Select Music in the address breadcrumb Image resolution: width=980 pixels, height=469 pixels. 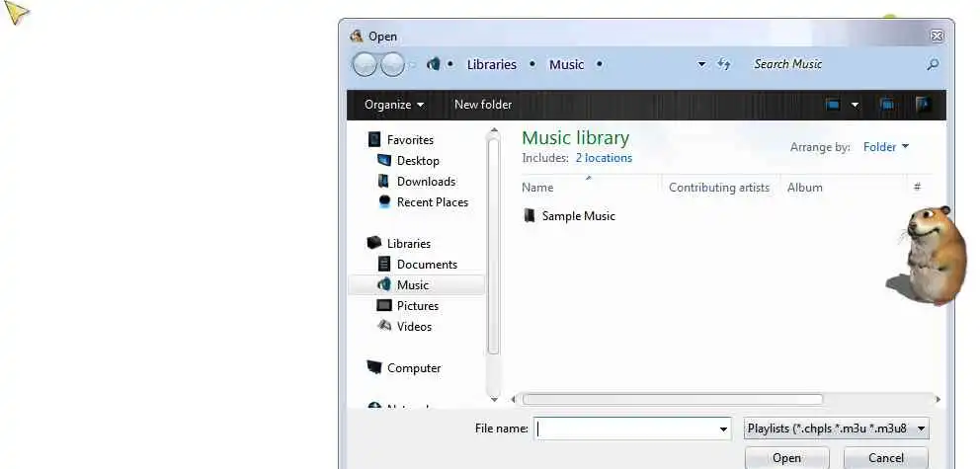(x=566, y=64)
